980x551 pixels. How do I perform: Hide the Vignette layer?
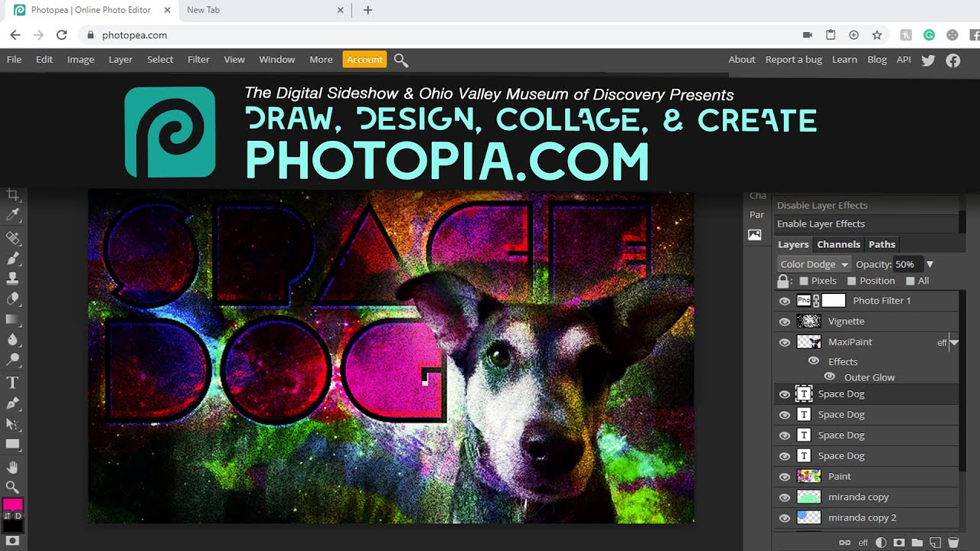coord(784,321)
